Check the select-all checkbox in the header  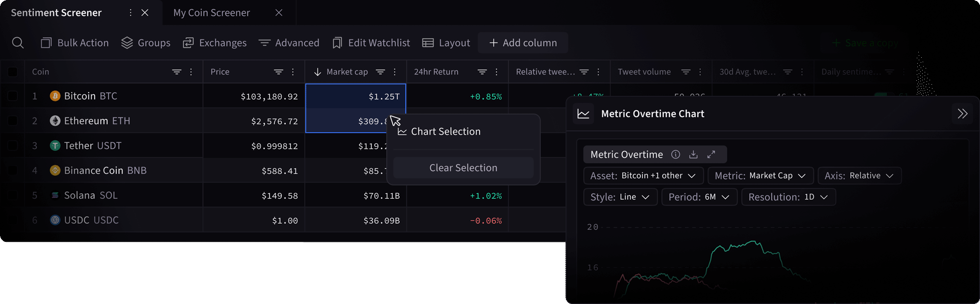(x=13, y=71)
